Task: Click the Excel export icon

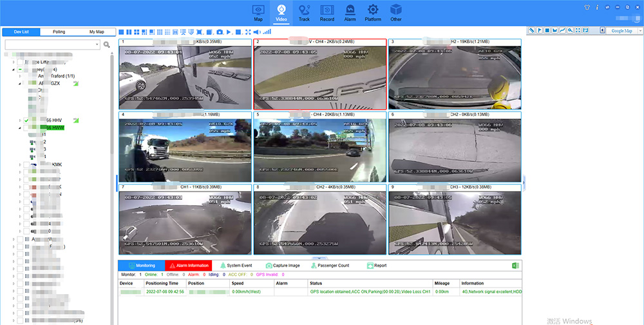Action: (x=515, y=266)
